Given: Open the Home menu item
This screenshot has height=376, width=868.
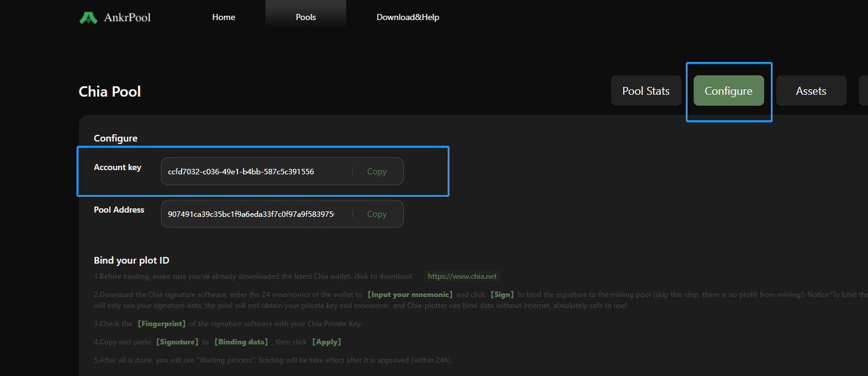Looking at the screenshot, I should 224,17.
